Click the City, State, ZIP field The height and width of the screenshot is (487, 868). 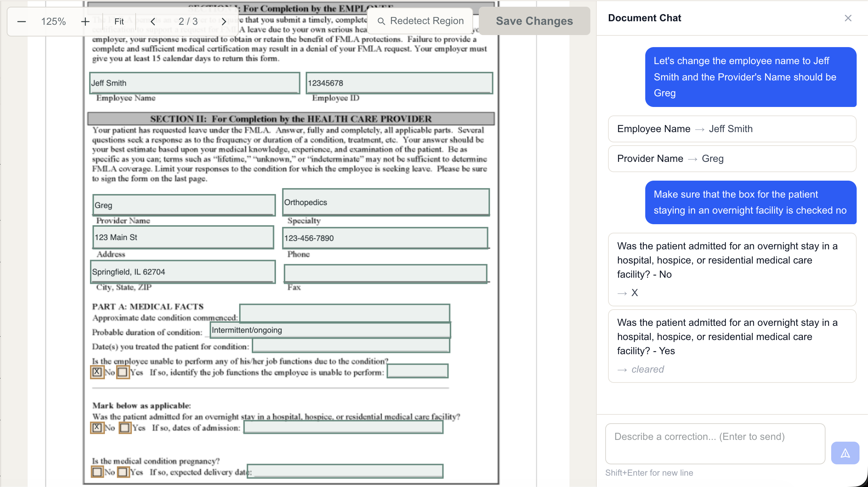183,272
